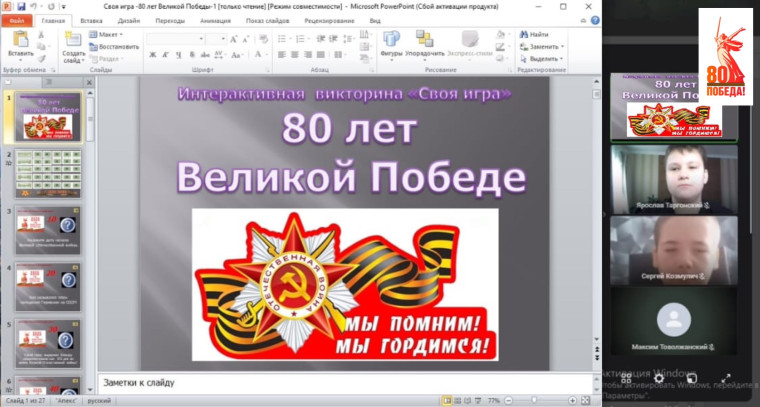Switch to Slide Sorter view in status bar
The image size is (760, 407).
point(458,401)
